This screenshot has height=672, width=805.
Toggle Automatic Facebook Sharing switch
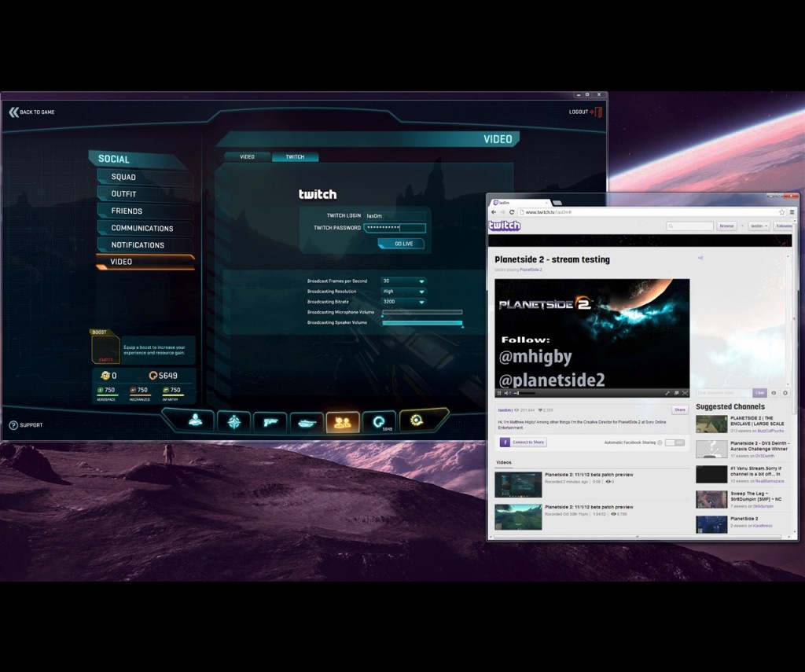(674, 442)
